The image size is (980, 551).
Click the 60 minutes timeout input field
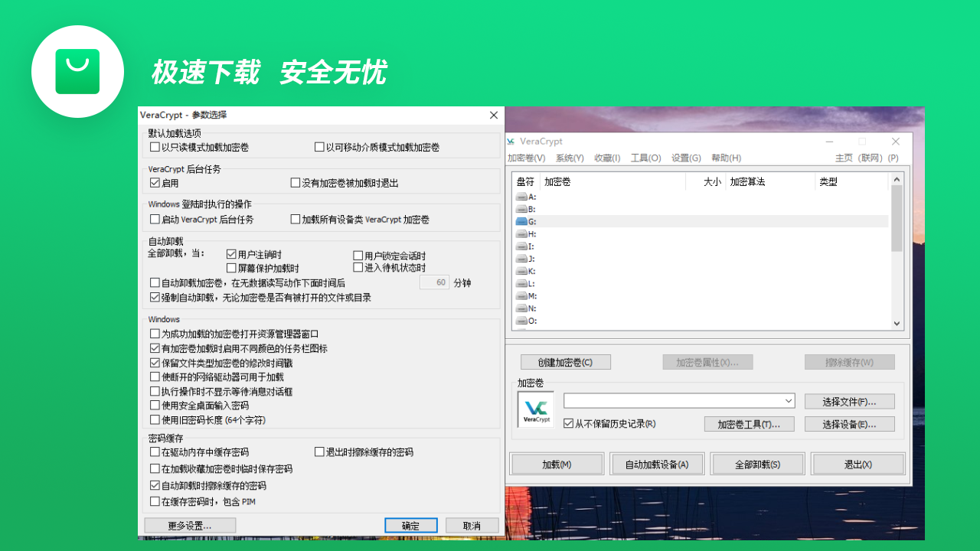tap(434, 282)
